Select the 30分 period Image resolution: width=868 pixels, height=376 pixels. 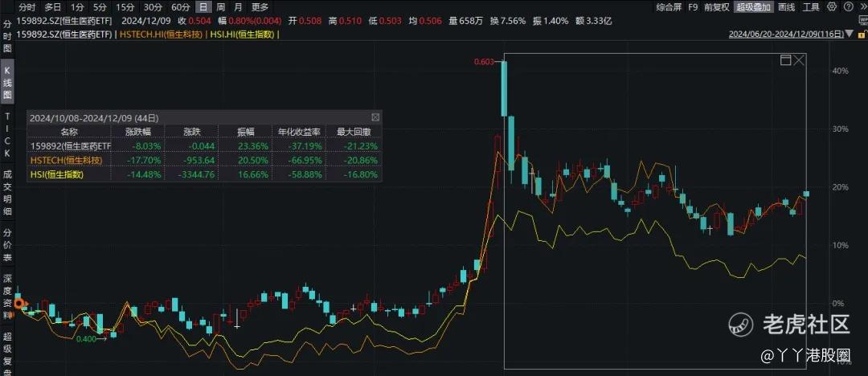click(153, 7)
